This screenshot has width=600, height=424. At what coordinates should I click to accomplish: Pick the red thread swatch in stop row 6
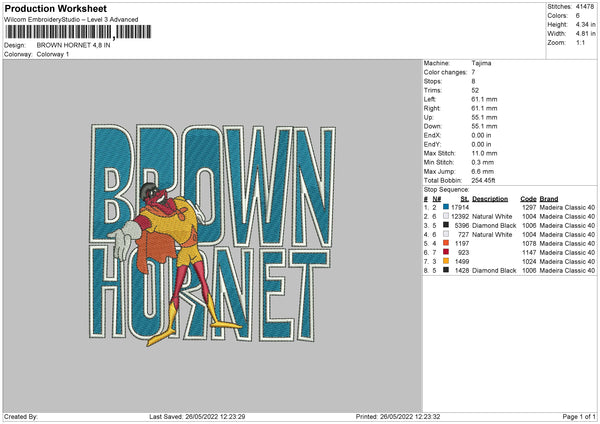tap(446, 252)
